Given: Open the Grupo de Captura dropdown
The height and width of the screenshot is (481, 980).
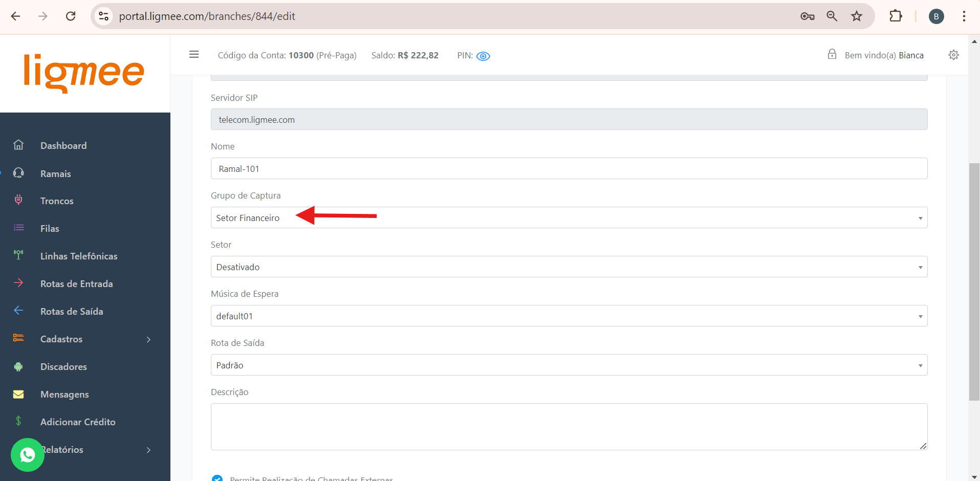Looking at the screenshot, I should pos(569,218).
